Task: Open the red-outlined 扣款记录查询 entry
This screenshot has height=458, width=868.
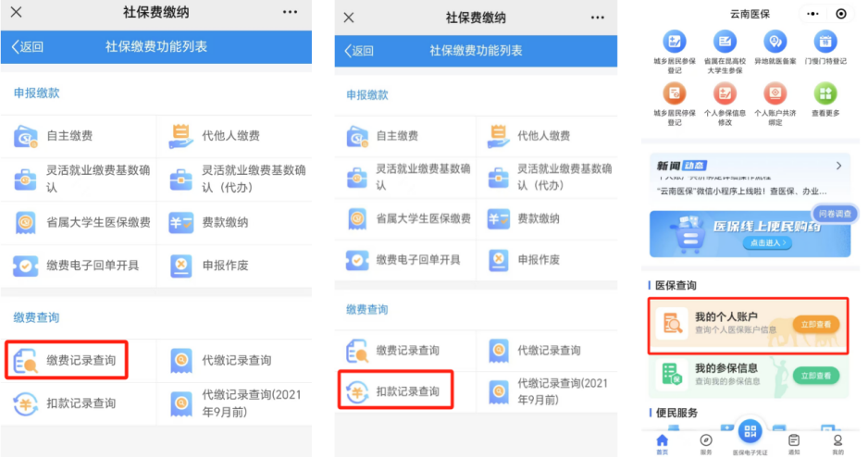Action: pyautogui.click(x=395, y=391)
